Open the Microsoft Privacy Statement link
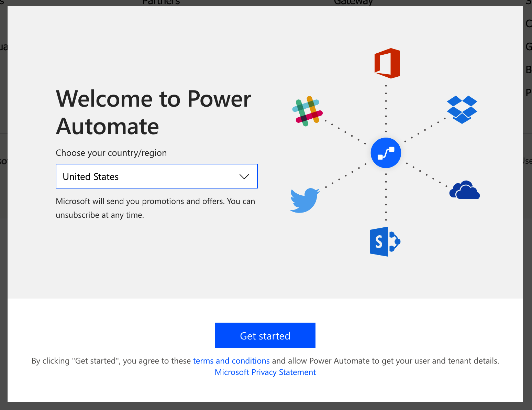Viewport: 532px width, 410px height. pyautogui.click(x=265, y=372)
